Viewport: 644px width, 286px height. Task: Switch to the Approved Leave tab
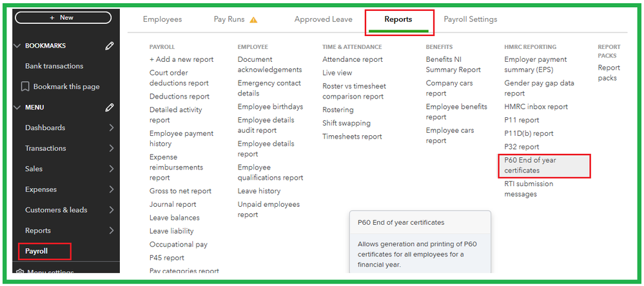tap(323, 19)
